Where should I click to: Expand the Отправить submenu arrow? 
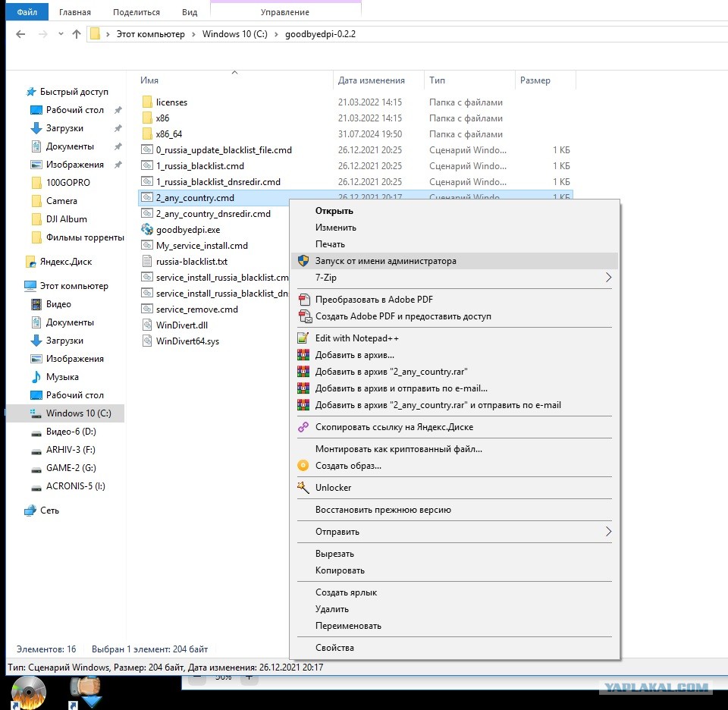coord(608,532)
